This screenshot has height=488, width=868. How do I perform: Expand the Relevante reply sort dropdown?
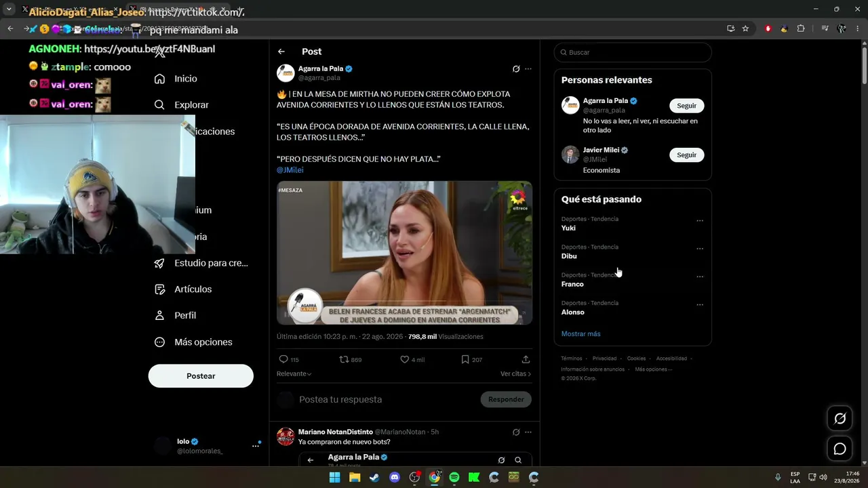(294, 374)
